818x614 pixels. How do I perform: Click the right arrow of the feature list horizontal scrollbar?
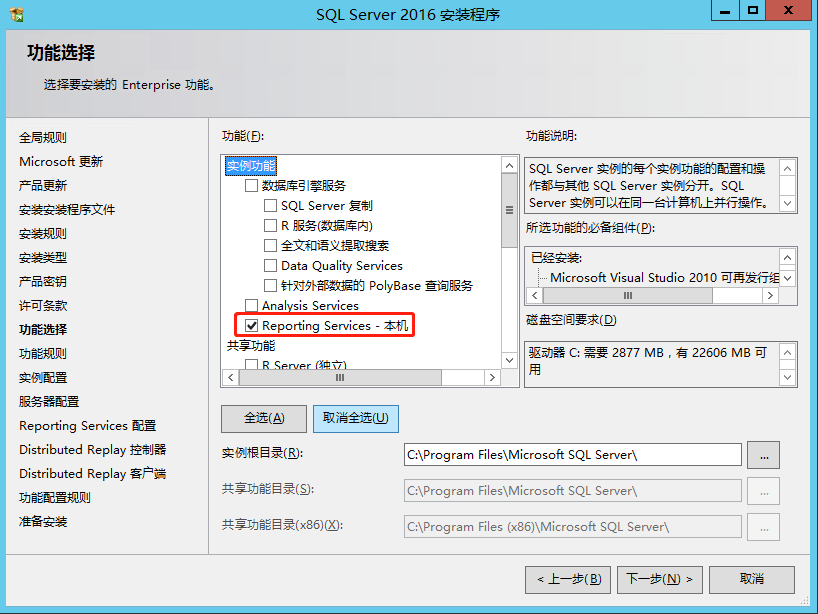click(492, 377)
